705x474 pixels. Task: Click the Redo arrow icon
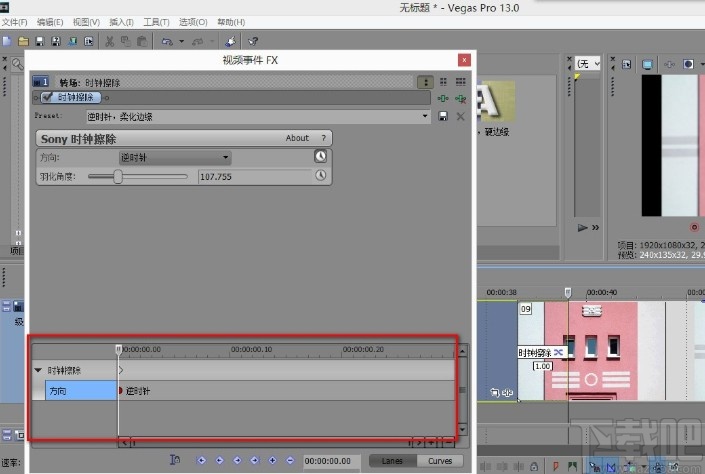197,41
